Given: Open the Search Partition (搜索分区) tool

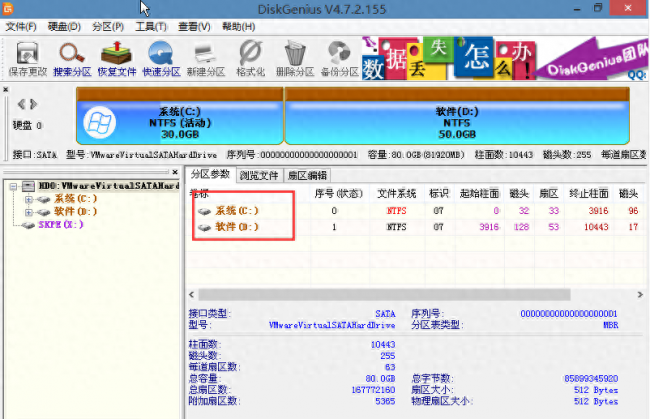Looking at the screenshot, I should [x=72, y=59].
